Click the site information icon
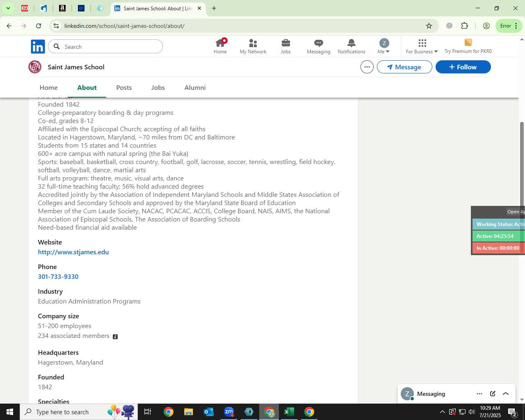The height and width of the screenshot is (420, 525). click(x=56, y=26)
